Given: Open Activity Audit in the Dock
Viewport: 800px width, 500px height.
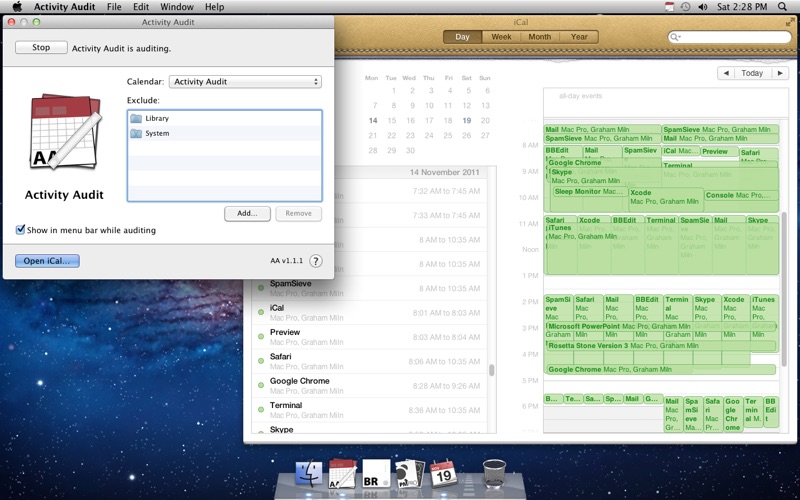Looking at the screenshot, I should coord(342,473).
